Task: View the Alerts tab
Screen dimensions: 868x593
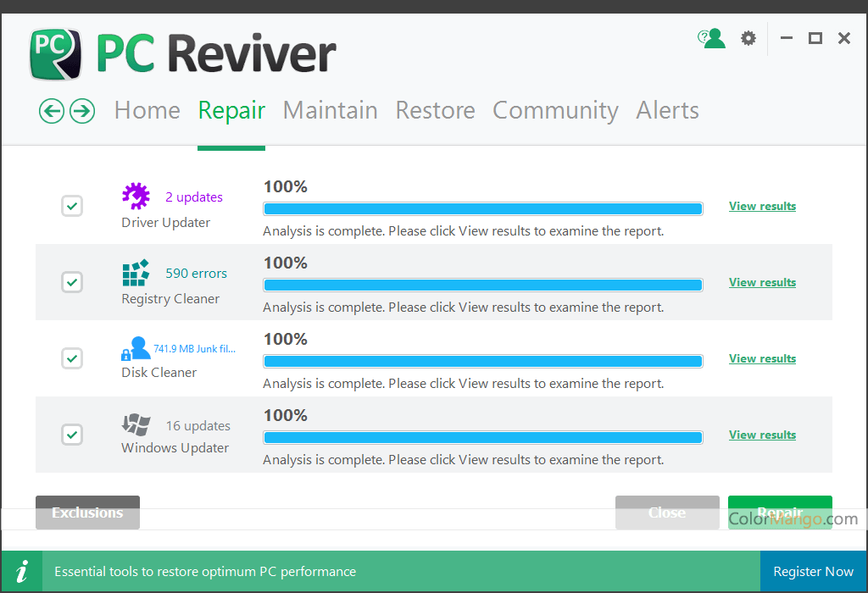Action: 667,111
